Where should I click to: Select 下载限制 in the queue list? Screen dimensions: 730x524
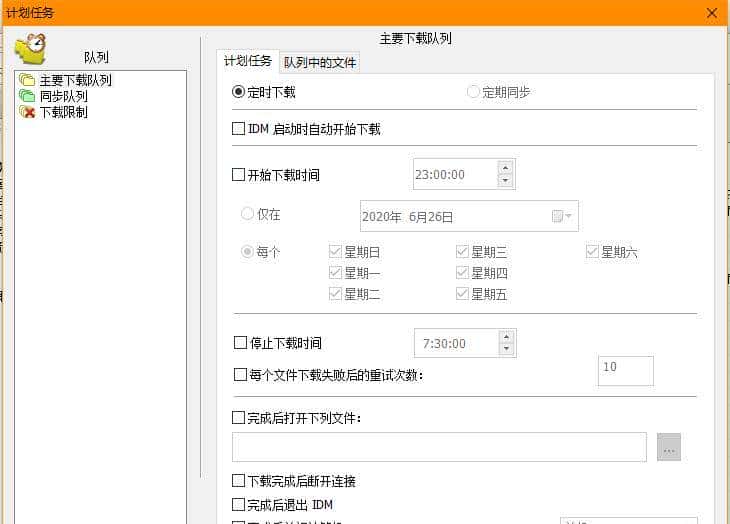(x=63, y=112)
